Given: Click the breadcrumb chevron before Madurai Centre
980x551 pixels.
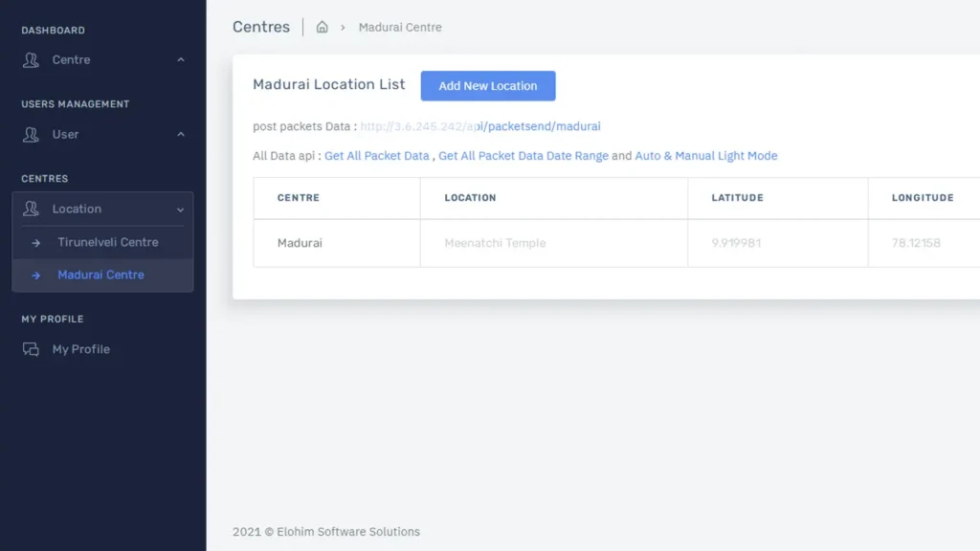Looking at the screenshot, I should (x=341, y=27).
